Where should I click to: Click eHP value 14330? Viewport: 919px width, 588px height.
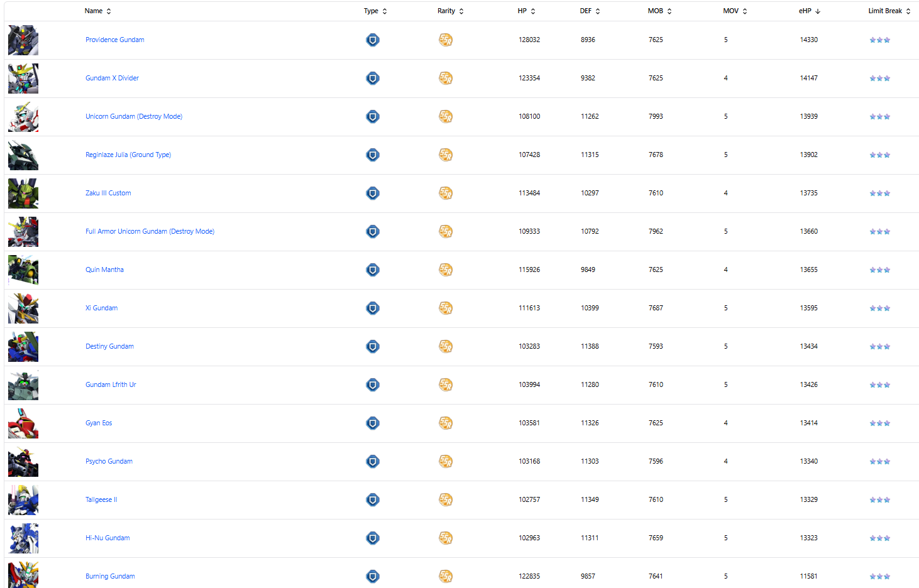(x=809, y=40)
